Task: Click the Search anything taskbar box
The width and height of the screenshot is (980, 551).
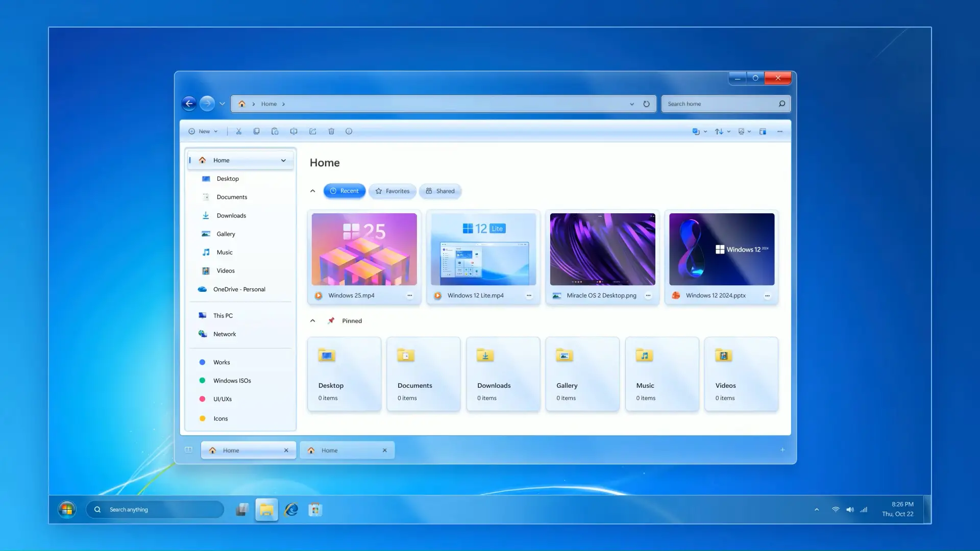Action: 155,509
